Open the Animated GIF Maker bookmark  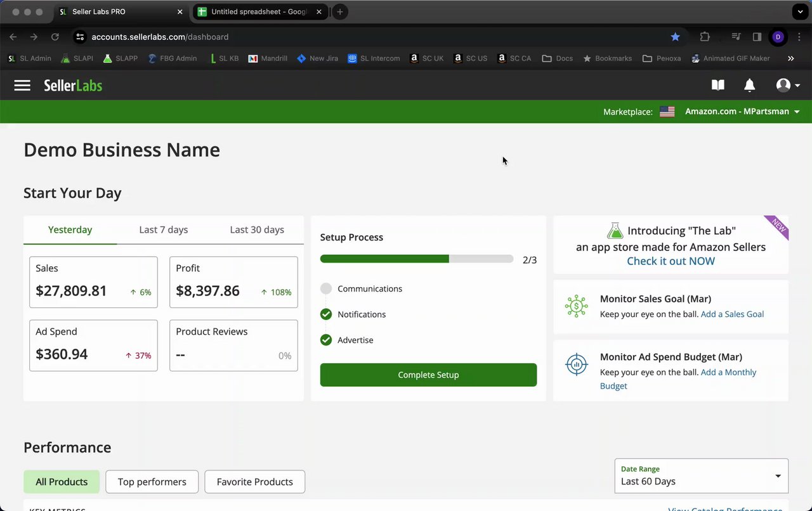click(x=730, y=58)
